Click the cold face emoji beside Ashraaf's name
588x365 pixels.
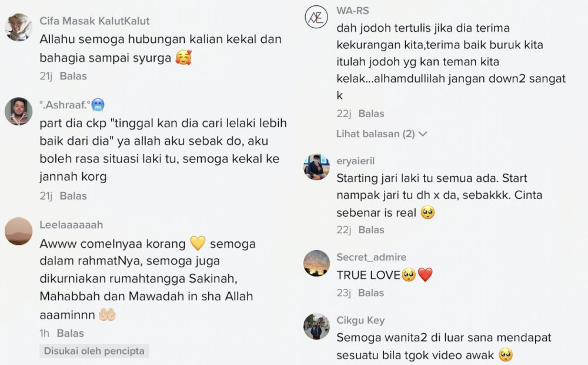coord(98,105)
